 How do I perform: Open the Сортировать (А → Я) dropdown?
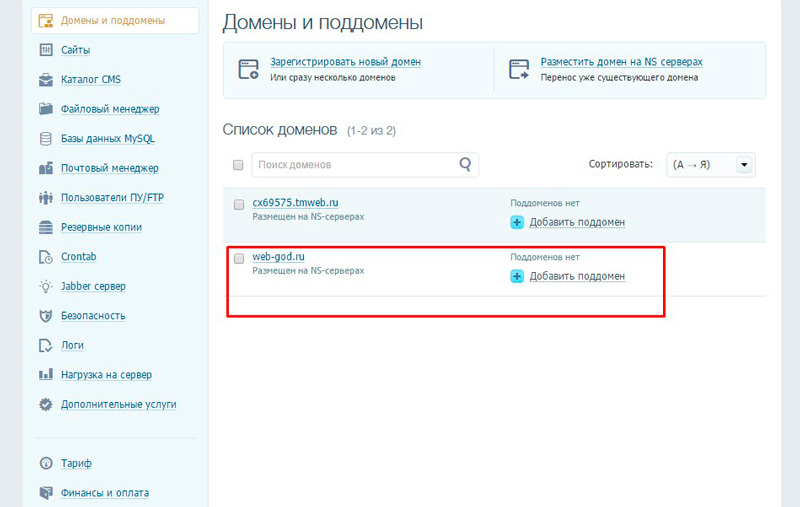tap(711, 165)
